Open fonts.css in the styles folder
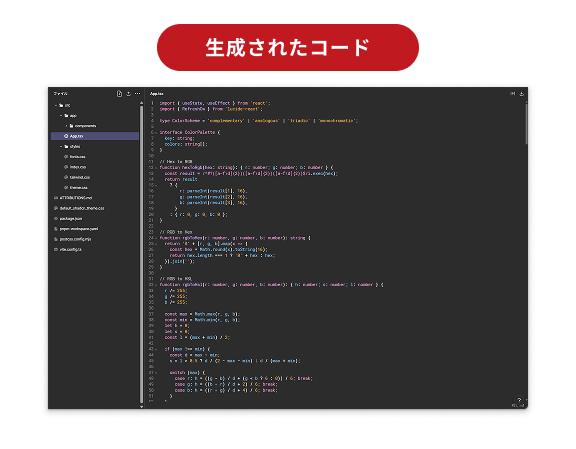The width and height of the screenshot is (576, 449). coord(75,157)
